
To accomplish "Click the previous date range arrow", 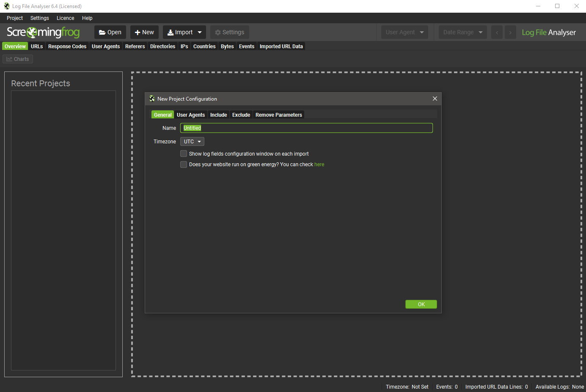I will coord(497,33).
